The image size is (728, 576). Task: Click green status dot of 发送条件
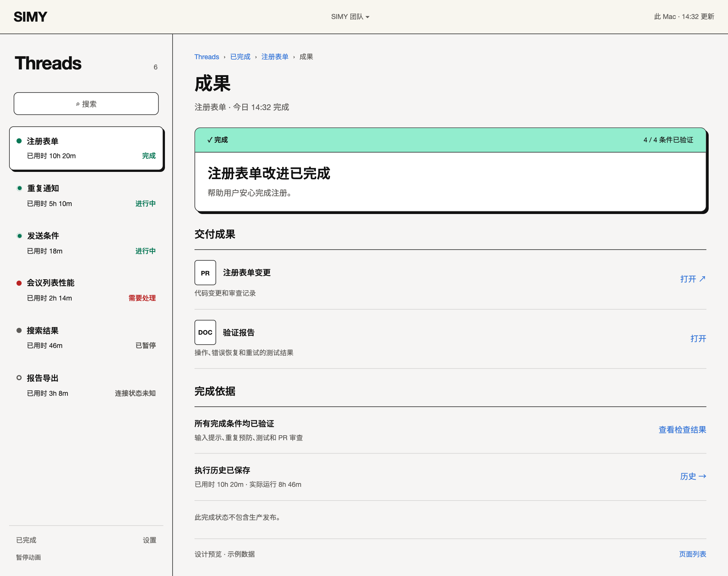[19, 236]
